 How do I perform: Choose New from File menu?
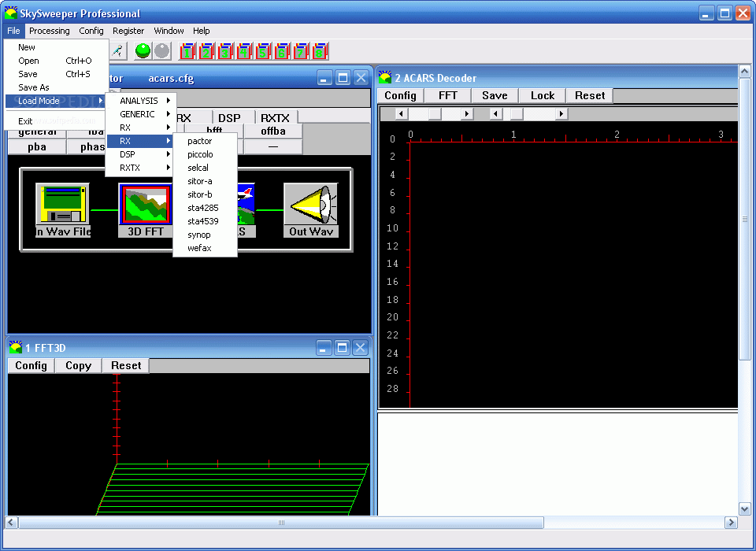(x=57, y=47)
